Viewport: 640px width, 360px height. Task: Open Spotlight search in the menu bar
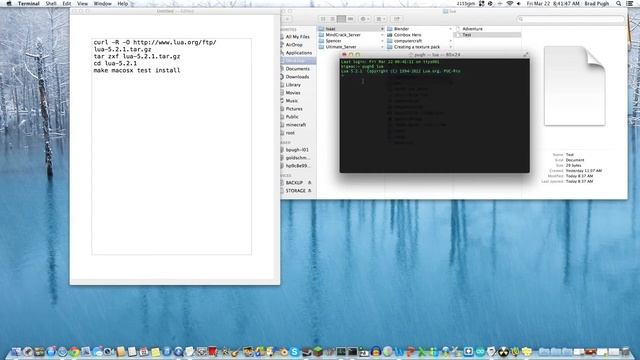click(619, 3)
